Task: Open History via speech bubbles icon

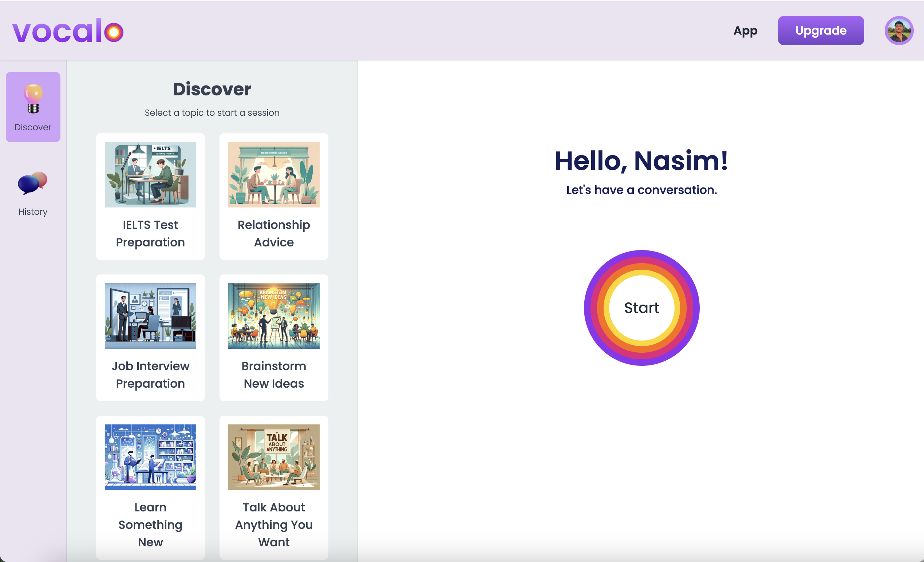Action: click(33, 183)
